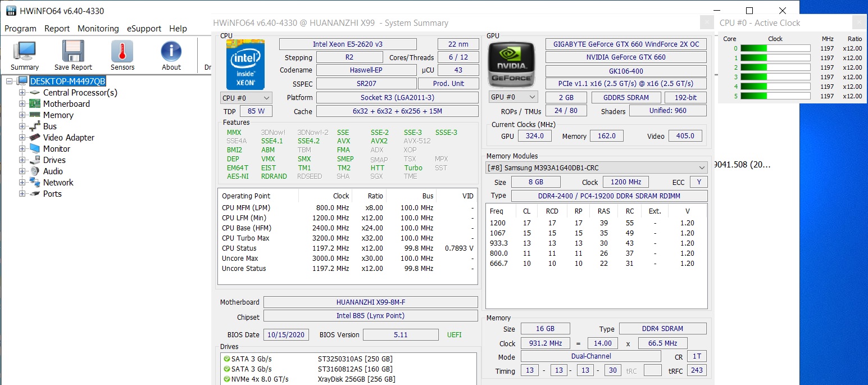Viewport: 868px width, 385px height.
Task: Select the Network tree item
Action: point(58,183)
